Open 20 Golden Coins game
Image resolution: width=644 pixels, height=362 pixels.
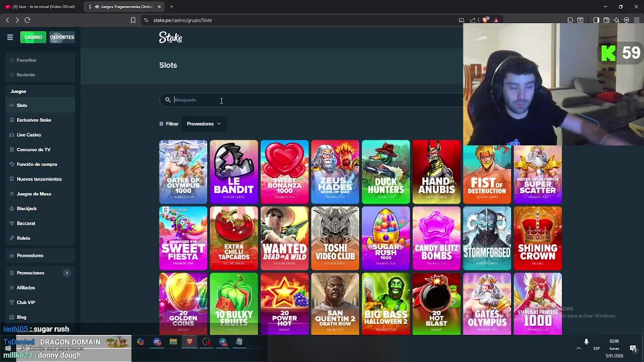click(183, 304)
